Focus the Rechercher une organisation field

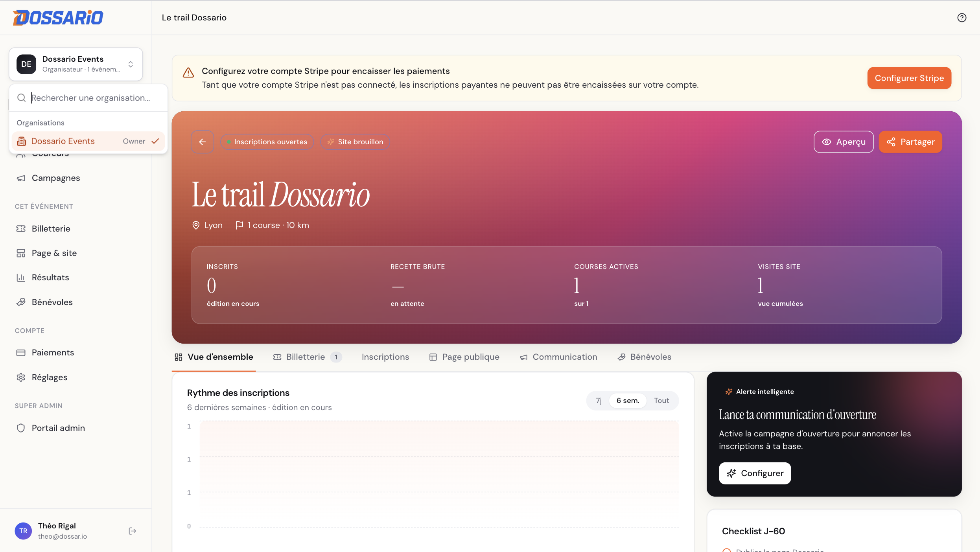pyautogui.click(x=88, y=98)
